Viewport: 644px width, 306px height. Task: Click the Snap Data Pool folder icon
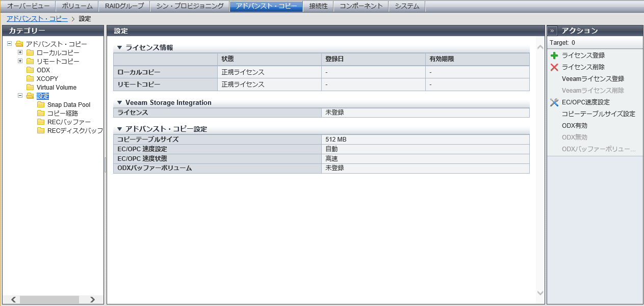[41, 105]
